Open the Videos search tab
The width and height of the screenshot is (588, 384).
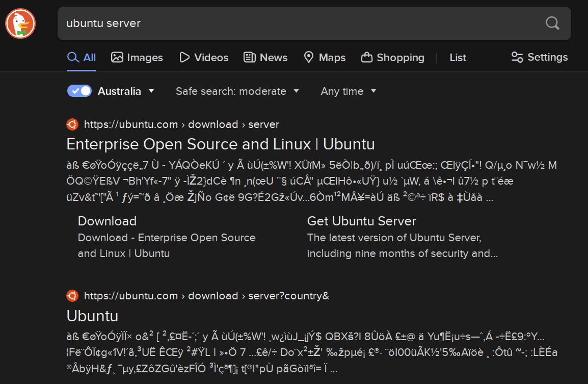click(x=204, y=58)
